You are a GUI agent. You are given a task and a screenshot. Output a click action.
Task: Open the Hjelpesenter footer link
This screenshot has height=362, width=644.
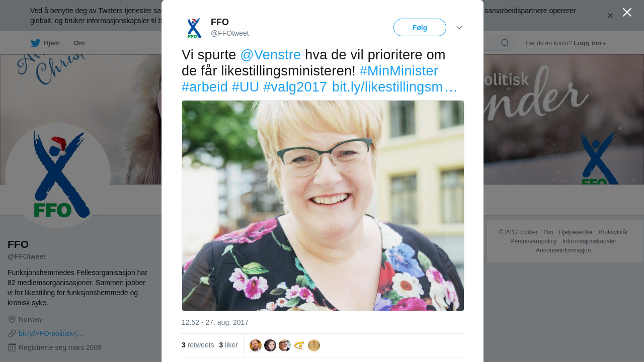pyautogui.click(x=576, y=232)
